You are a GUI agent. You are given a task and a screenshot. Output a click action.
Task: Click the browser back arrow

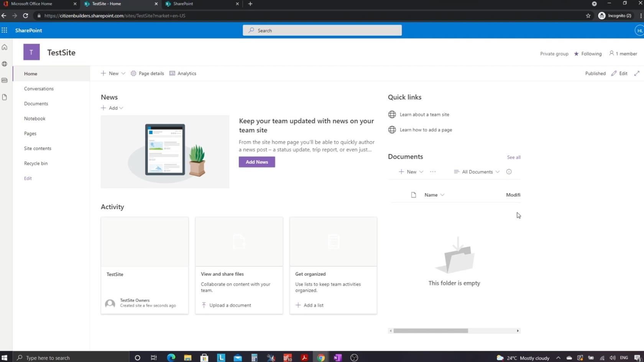point(4,16)
